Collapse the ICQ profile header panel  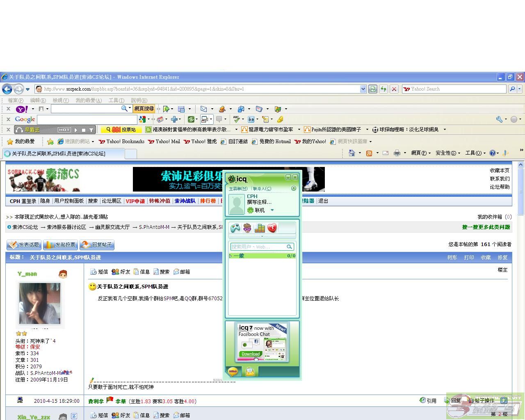pos(293,188)
